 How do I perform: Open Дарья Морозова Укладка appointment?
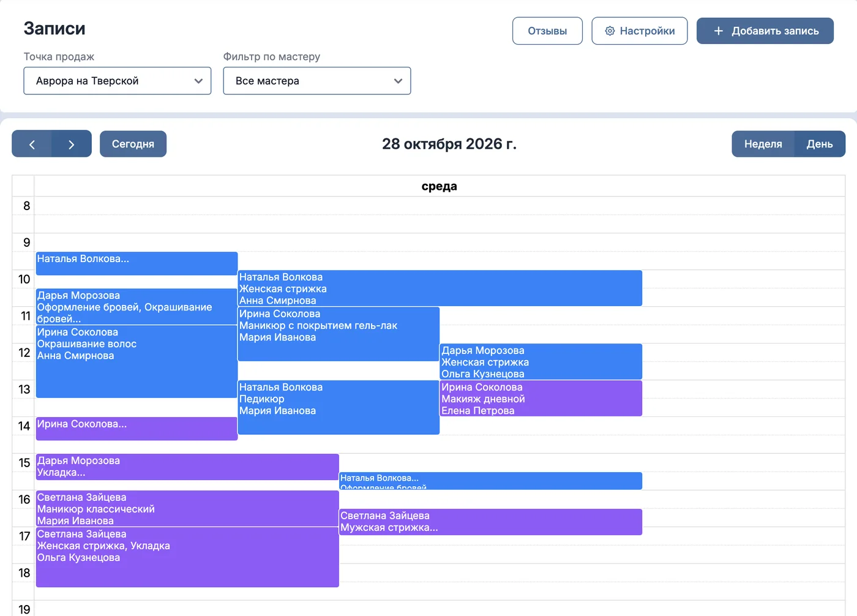[x=187, y=467]
